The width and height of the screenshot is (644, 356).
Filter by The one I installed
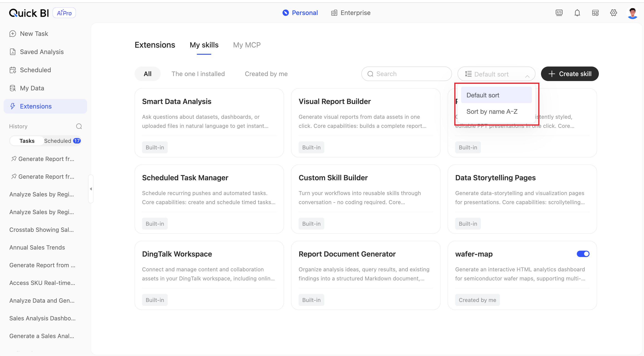(198, 74)
